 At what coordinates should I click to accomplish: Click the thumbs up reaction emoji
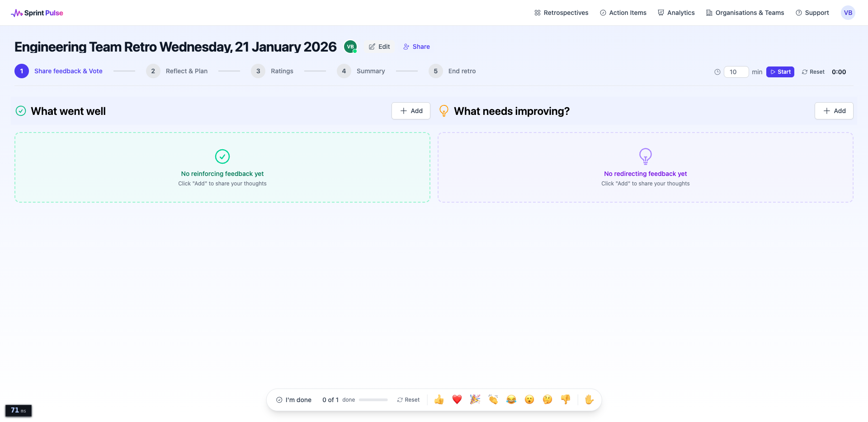pos(439,399)
